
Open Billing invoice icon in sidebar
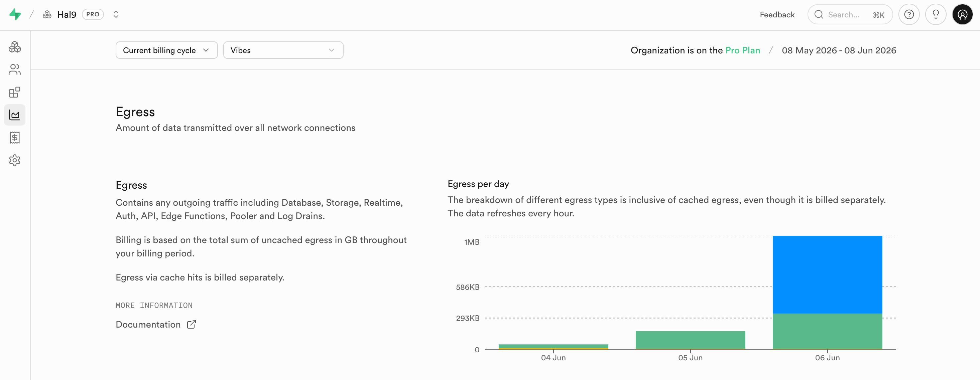[x=15, y=138]
